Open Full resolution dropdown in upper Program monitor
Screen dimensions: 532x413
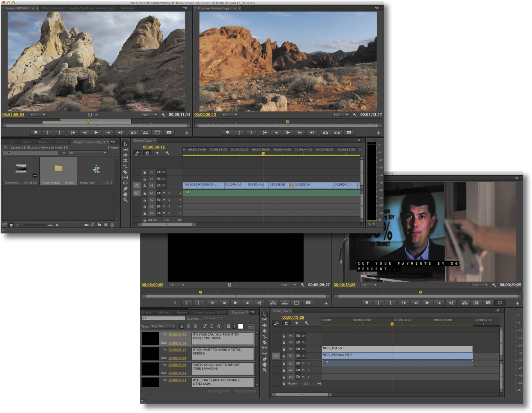pos(341,115)
